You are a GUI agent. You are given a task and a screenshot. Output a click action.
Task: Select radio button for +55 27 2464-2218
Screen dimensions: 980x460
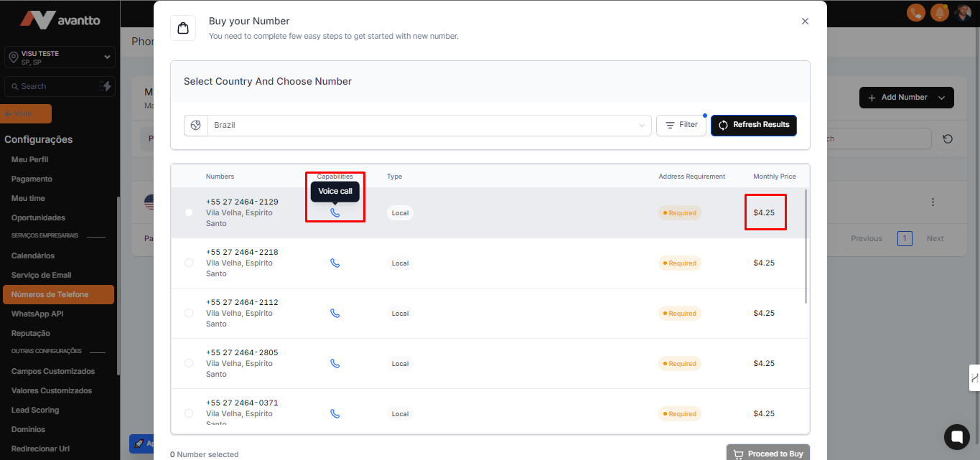pos(189,263)
